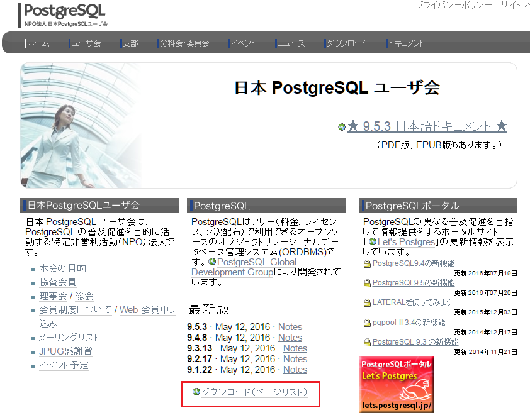The height and width of the screenshot is (420, 530).
Task: Click 更新 2014年11月21日 date text
Action: 485,352
